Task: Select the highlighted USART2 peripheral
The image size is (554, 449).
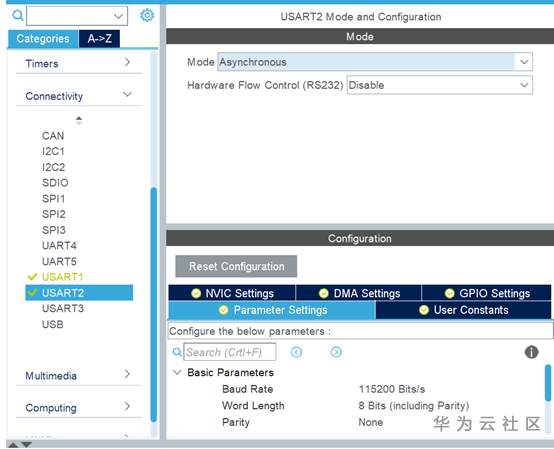Action: (x=79, y=293)
